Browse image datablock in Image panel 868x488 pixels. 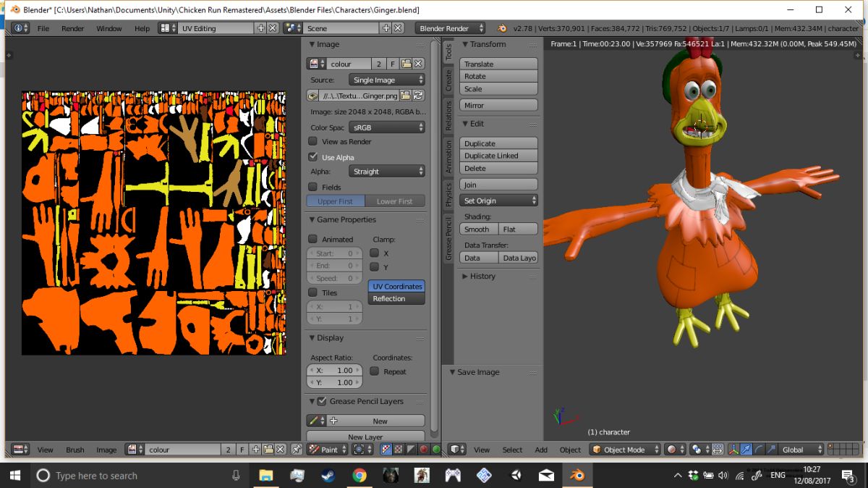(316, 64)
